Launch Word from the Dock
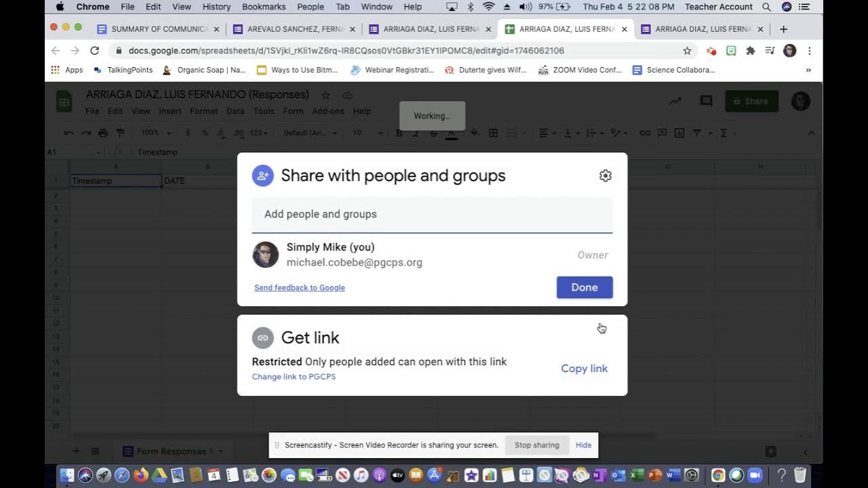The height and width of the screenshot is (488, 868). click(x=673, y=475)
